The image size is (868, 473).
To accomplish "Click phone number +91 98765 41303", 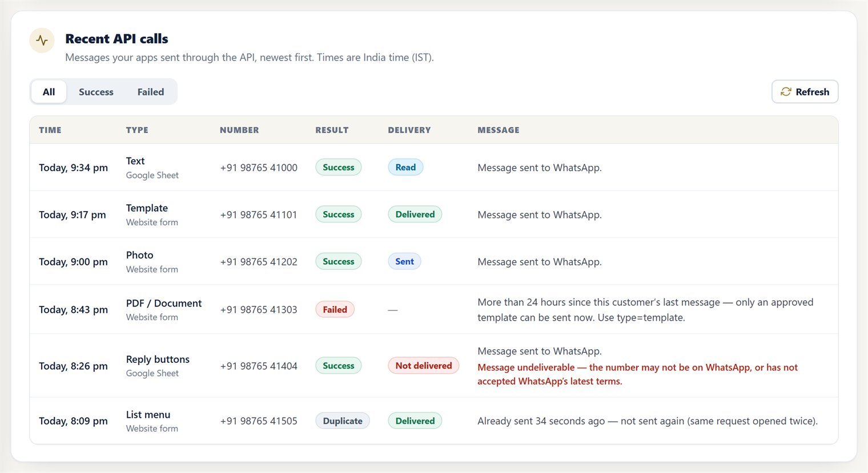I will click(259, 310).
